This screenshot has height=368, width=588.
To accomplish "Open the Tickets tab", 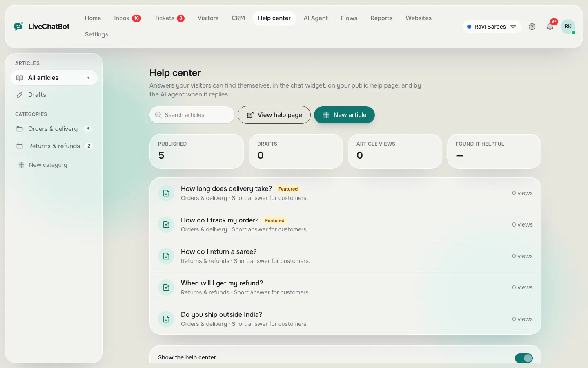I will coord(169,18).
